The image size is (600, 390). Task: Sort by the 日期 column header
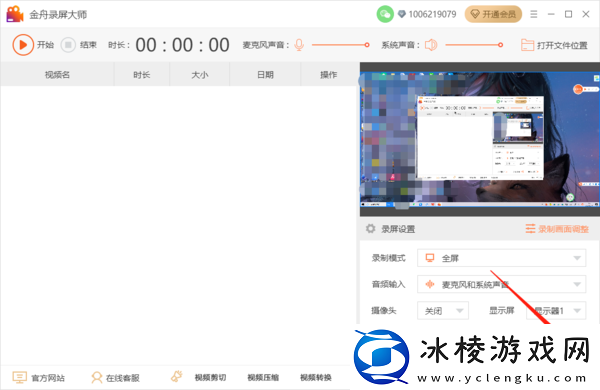[x=265, y=75]
